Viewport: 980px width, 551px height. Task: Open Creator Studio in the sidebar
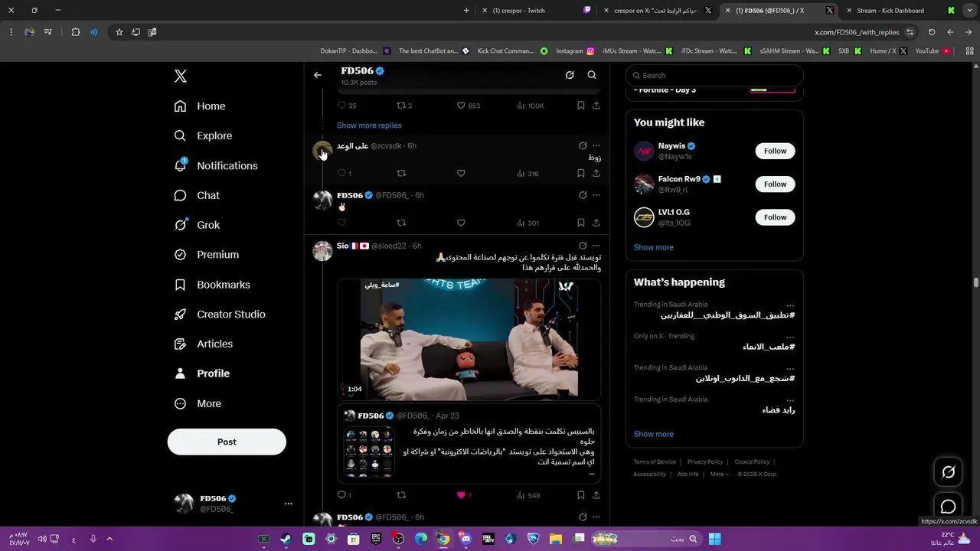click(x=220, y=315)
